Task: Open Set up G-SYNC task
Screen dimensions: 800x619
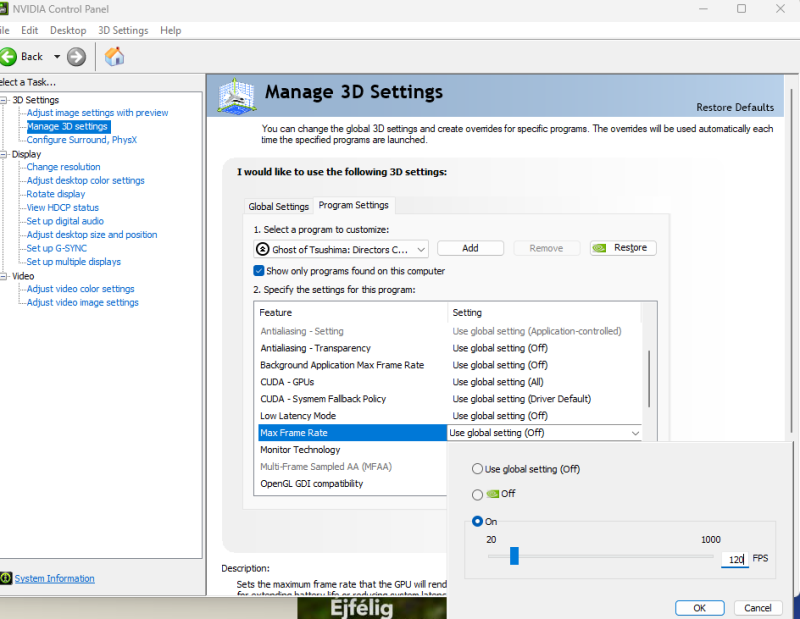Action: (57, 248)
